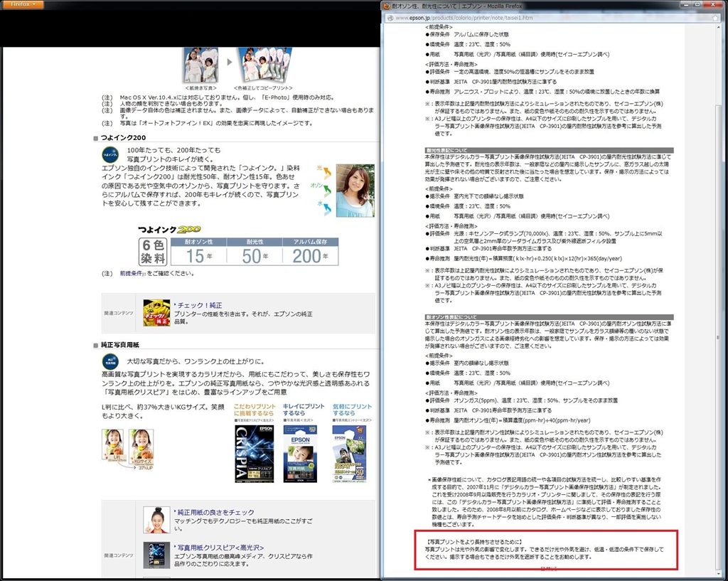Screen dimensions: 728x581
Task: Click the 6色染料 badge
Action: pos(153,252)
